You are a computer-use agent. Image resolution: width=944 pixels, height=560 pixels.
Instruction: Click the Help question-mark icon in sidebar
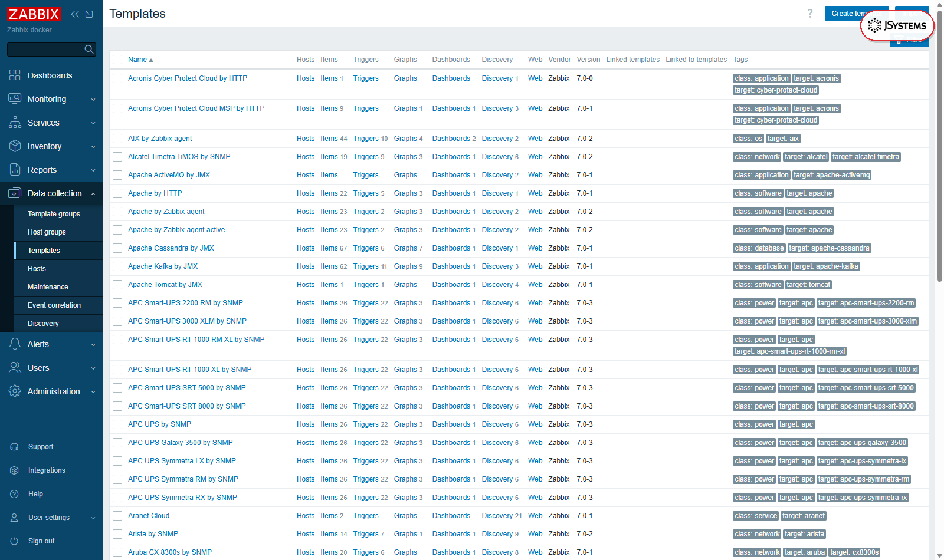pos(15,494)
